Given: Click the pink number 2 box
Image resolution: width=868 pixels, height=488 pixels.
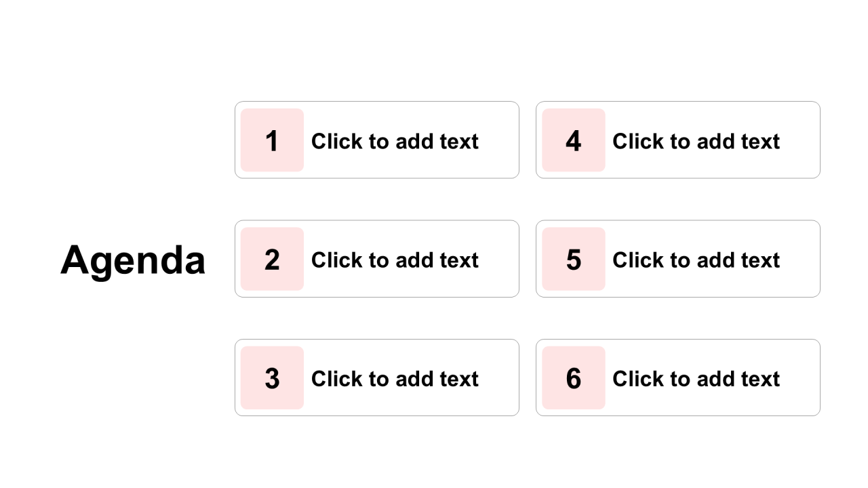Looking at the screenshot, I should tap(272, 259).
